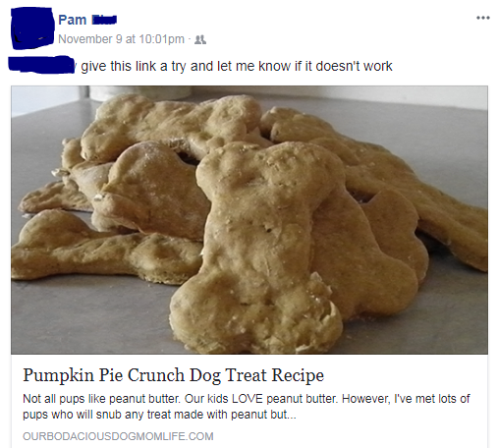This screenshot has width=497, height=448.
Task: Select the post text about giving link a try
Action: pyautogui.click(x=237, y=66)
